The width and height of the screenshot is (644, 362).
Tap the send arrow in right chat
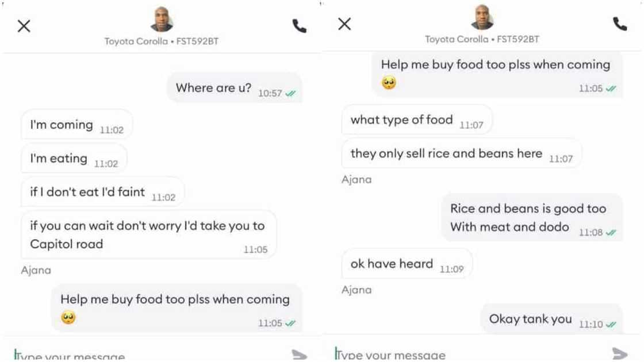point(620,353)
